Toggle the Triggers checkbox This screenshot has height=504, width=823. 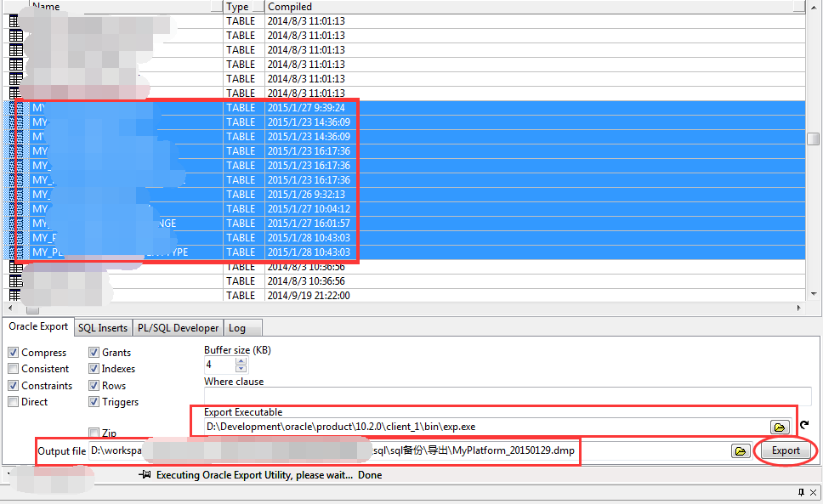pyautogui.click(x=94, y=402)
